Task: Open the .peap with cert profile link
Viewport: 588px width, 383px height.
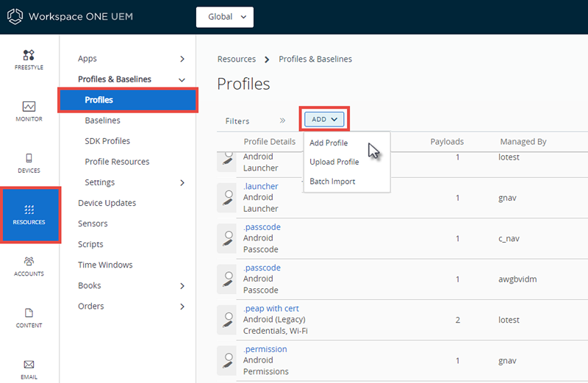Action: click(x=270, y=308)
